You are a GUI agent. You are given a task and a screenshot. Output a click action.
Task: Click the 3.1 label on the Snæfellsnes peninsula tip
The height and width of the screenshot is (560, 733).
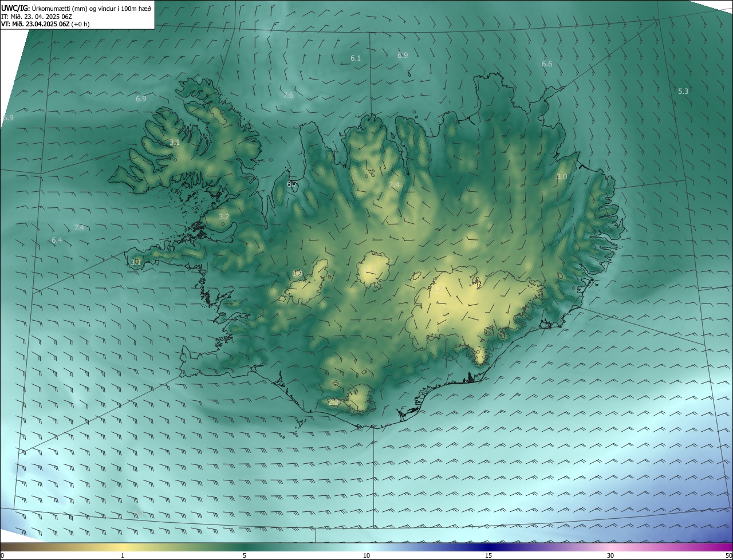click(136, 263)
